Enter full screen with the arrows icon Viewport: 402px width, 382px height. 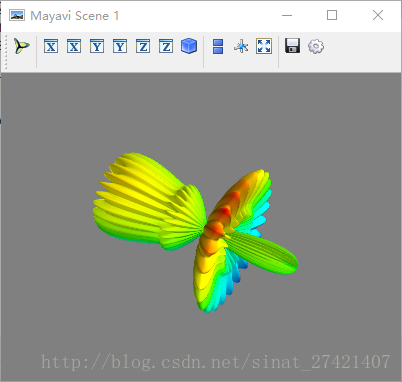(x=264, y=46)
